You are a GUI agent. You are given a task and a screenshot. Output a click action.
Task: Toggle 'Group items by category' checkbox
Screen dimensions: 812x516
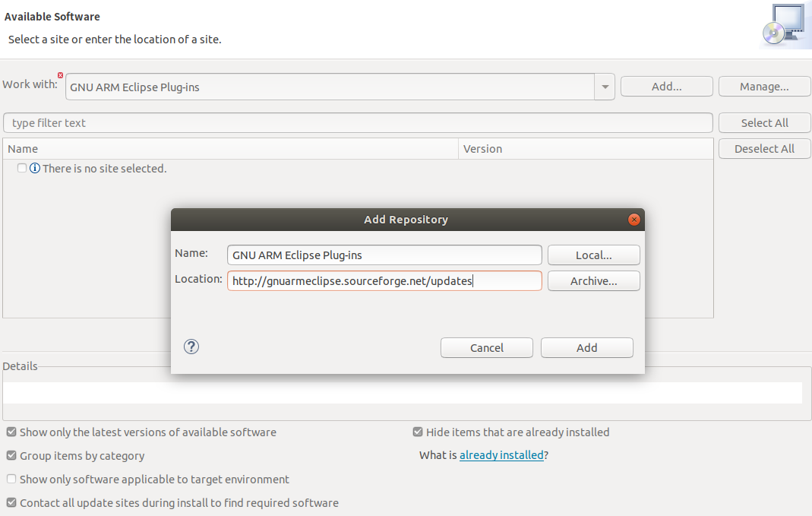coord(11,455)
